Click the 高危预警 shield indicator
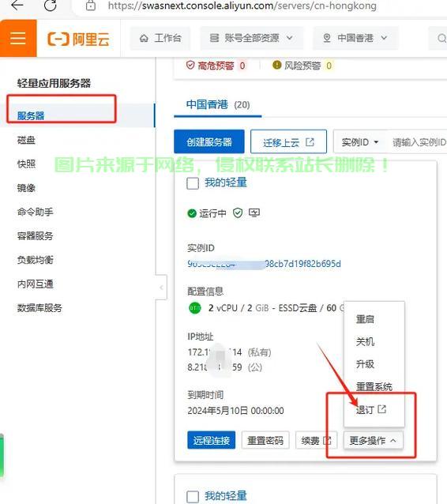Viewport: 447px width, 504px height. pyautogui.click(x=216, y=66)
